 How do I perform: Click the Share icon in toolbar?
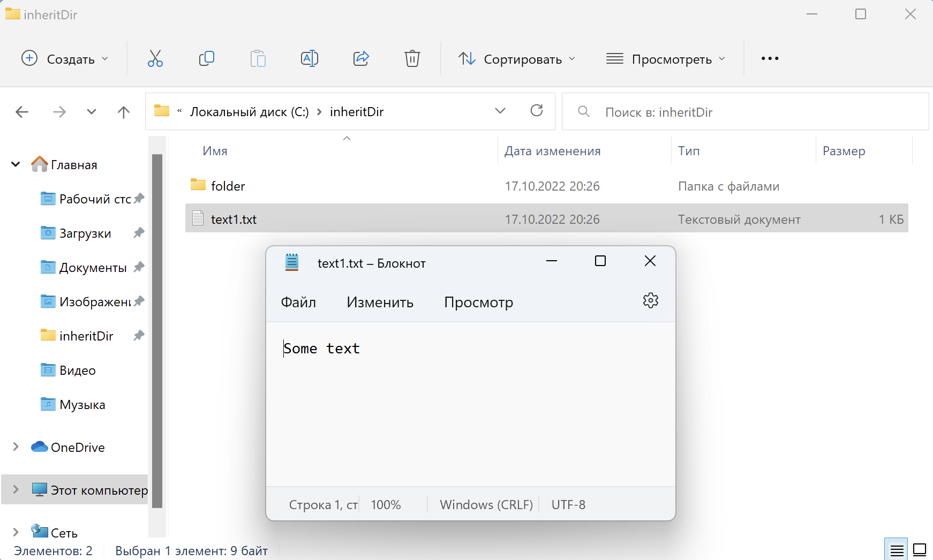pos(361,58)
